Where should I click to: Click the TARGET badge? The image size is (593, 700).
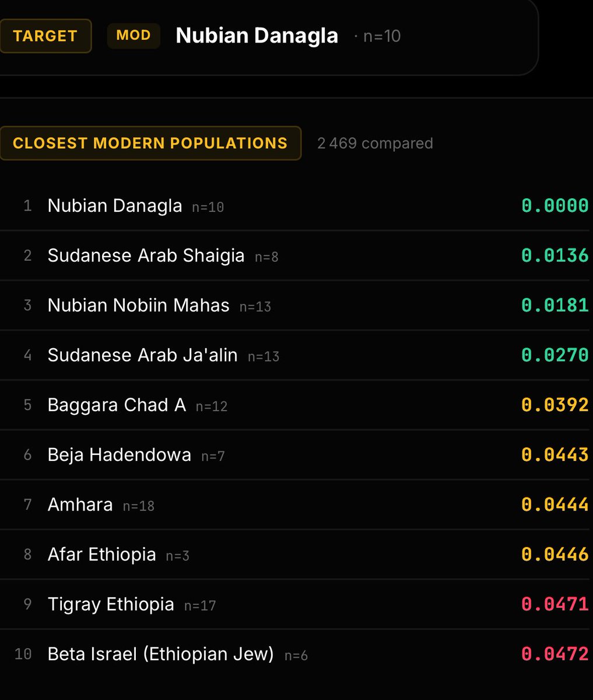(45, 36)
